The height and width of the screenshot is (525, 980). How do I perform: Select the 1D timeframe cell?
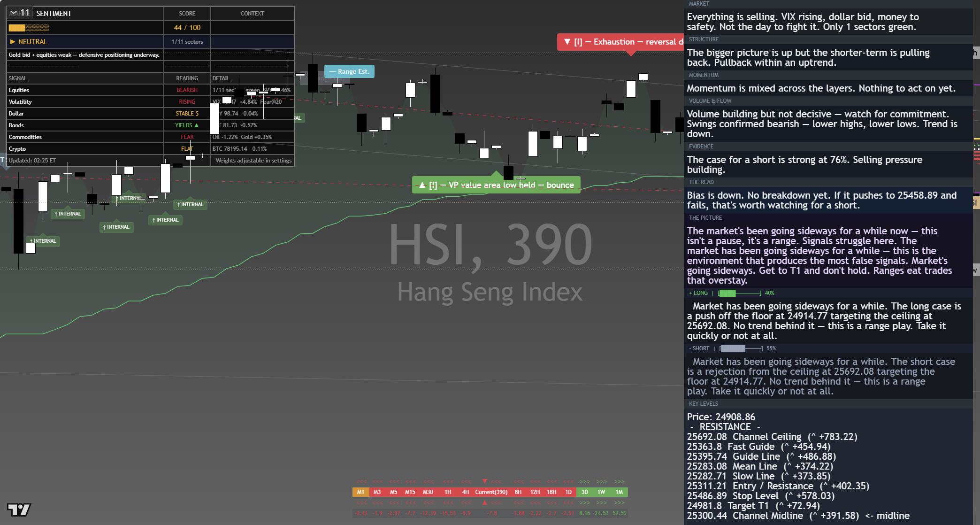pos(568,492)
